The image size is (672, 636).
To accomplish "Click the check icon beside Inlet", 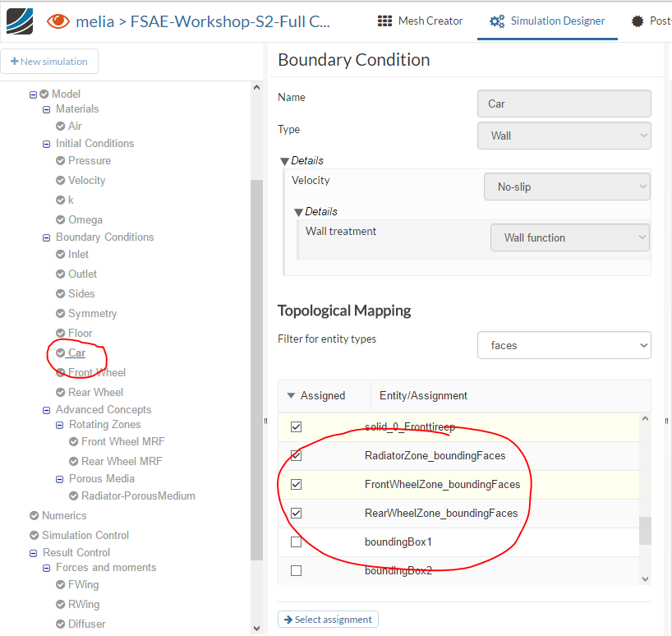I will (60, 255).
